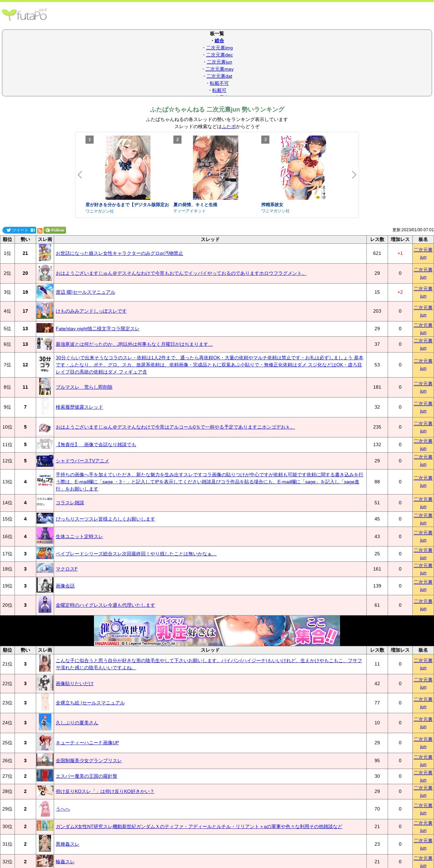This screenshot has height=868, width=434.
Task: Open the 久しぶりの夏美さん thread
Action: [77, 723]
